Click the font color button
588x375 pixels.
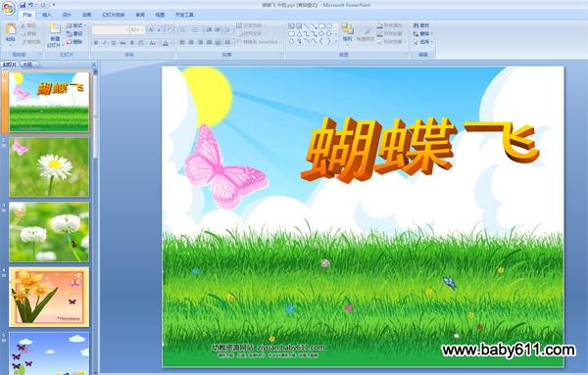tap(166, 43)
